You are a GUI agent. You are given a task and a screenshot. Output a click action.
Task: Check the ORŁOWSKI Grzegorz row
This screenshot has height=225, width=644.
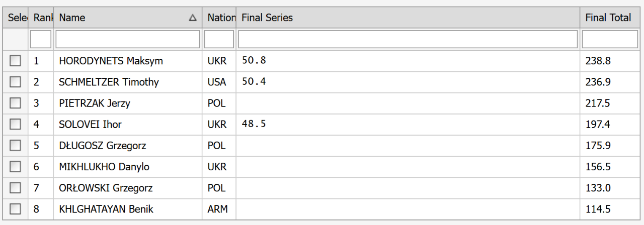point(16,188)
